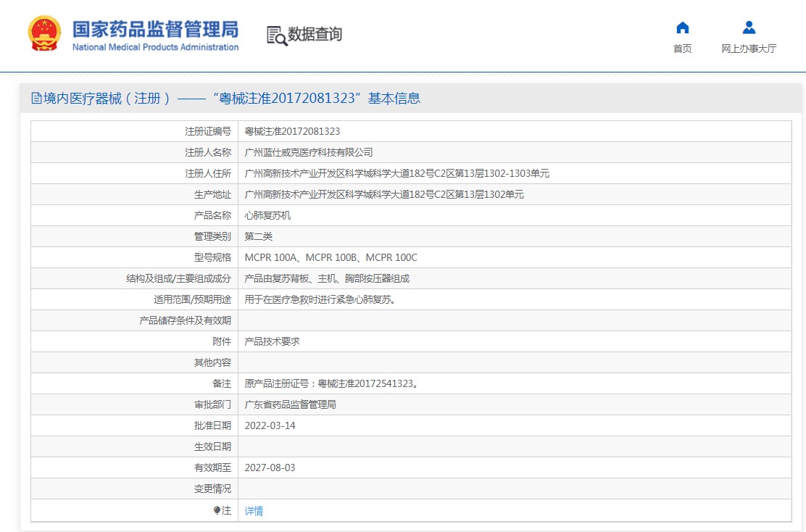This screenshot has width=806, height=532.
Task: Click the bullet icon next to 注 label
Action: point(217,510)
